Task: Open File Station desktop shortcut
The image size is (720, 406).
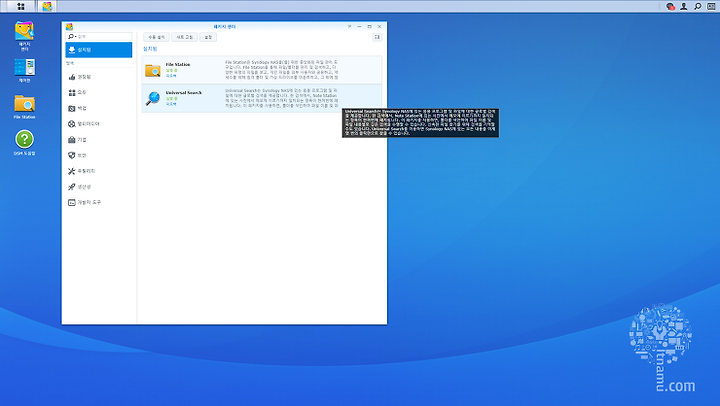Action: 24,107
